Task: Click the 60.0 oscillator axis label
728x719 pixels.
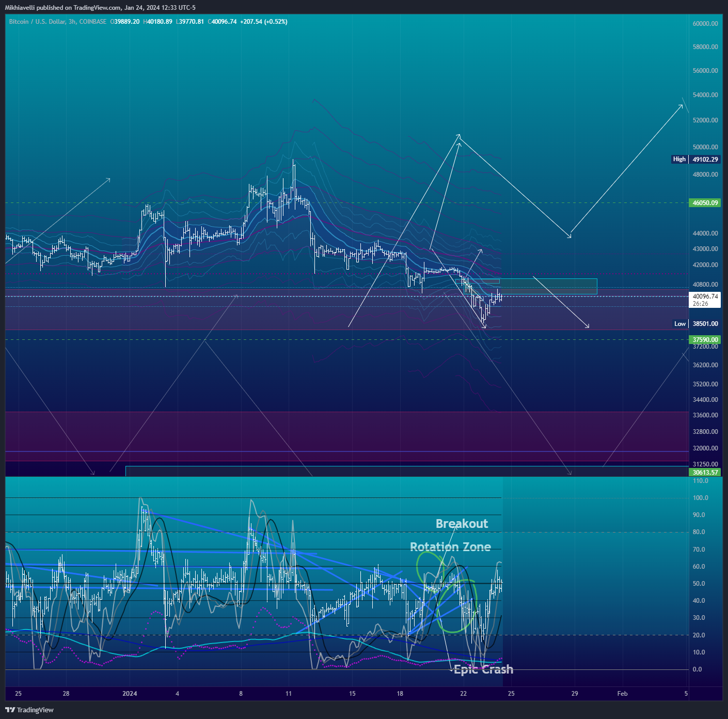Action: click(699, 567)
